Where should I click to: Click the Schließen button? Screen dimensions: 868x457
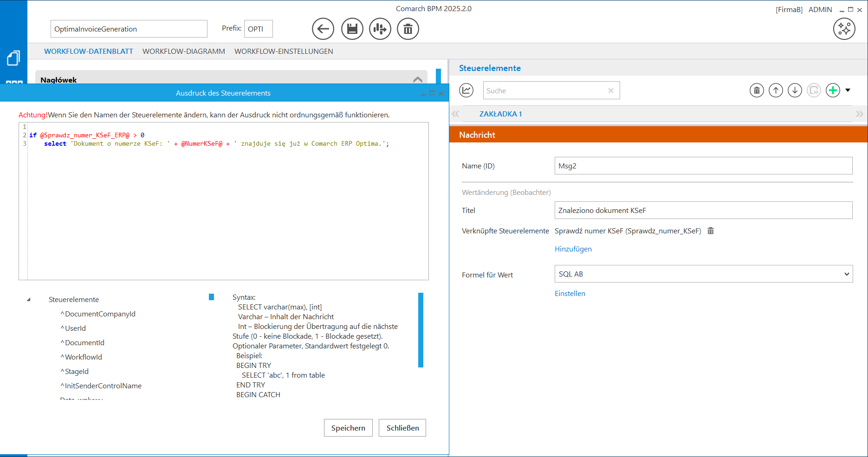[x=402, y=428]
